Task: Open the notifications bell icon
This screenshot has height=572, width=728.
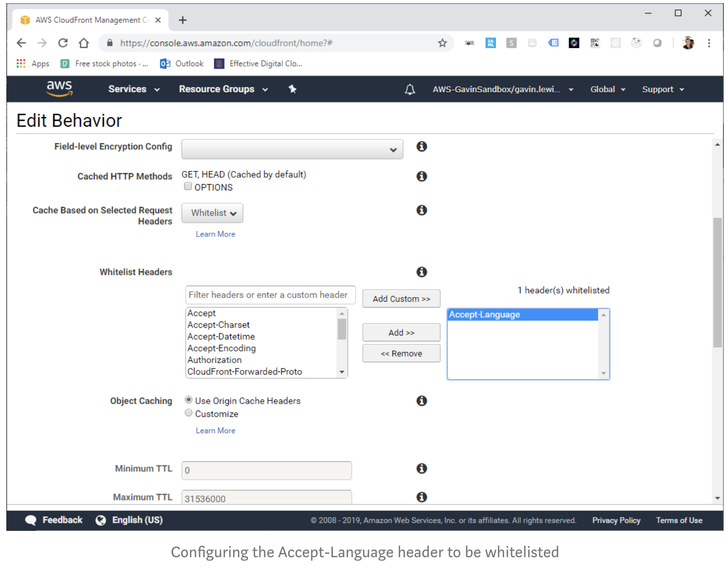Action: click(x=410, y=90)
